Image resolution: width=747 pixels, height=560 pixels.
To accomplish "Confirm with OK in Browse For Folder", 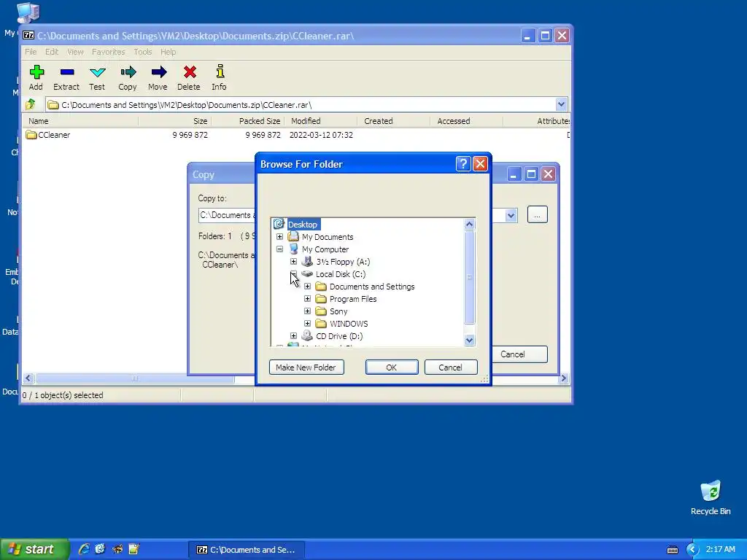I will pyautogui.click(x=392, y=367).
